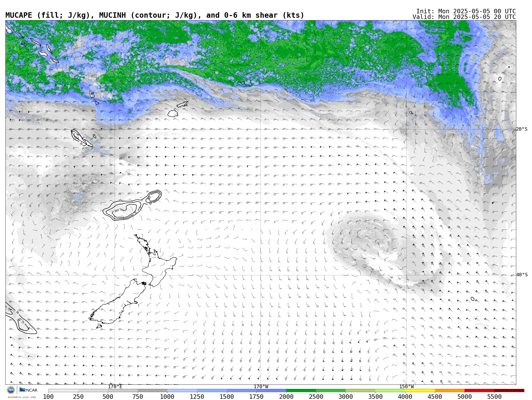Click the 250 colorbar tick label

[x=78, y=397]
